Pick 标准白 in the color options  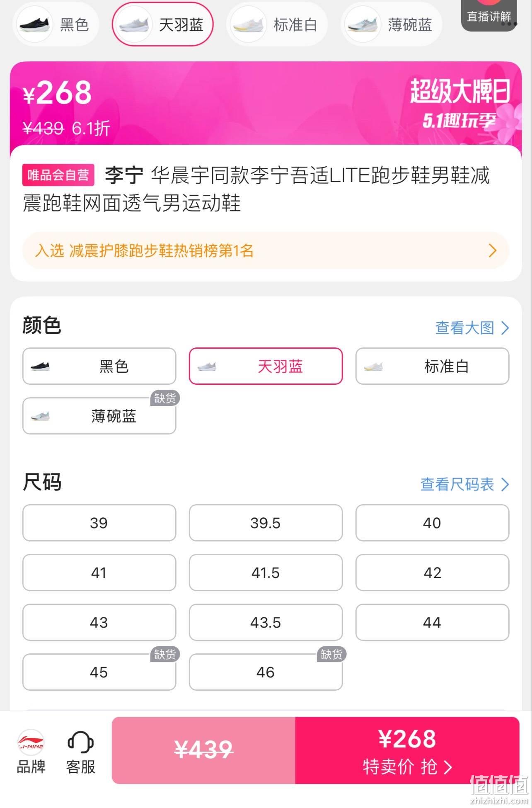pyautogui.click(x=432, y=366)
